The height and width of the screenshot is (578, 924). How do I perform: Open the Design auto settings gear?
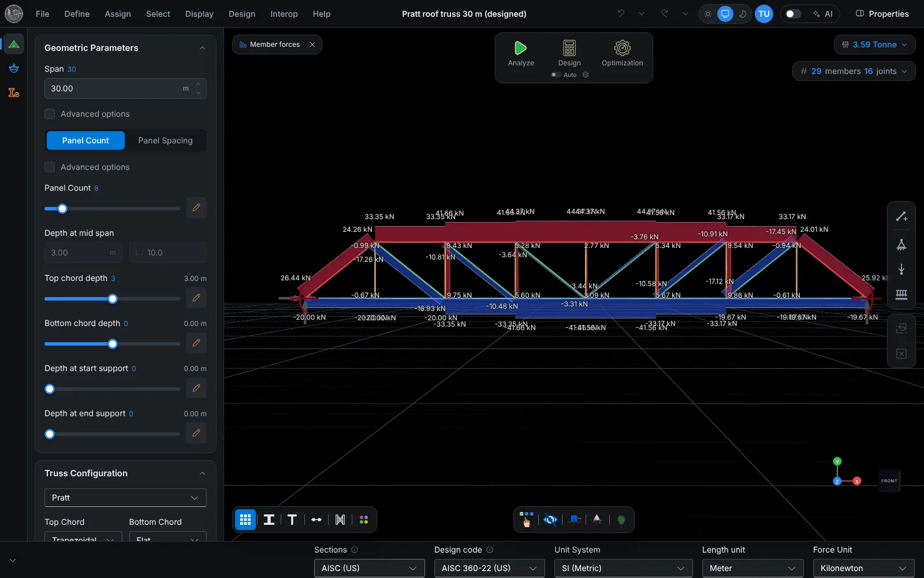coord(585,75)
